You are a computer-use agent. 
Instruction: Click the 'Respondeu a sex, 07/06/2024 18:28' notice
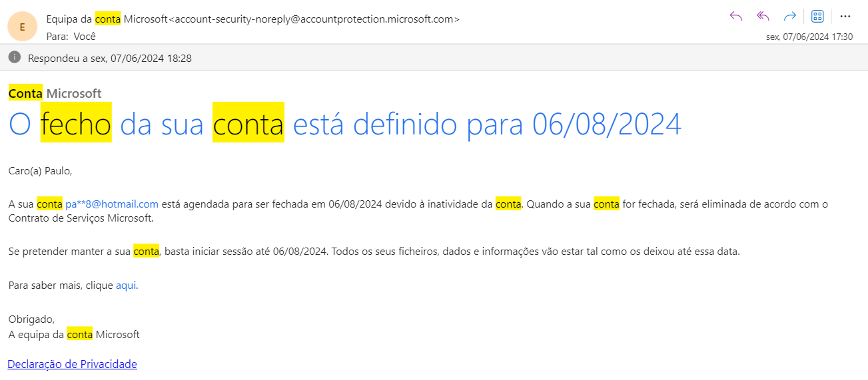(110, 59)
